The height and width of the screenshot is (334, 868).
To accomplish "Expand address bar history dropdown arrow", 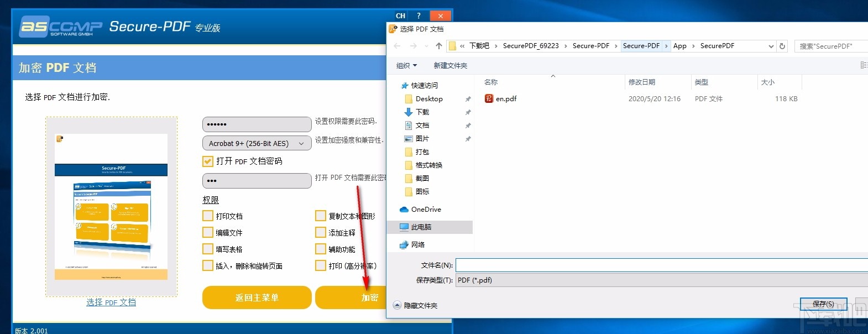I will click(x=771, y=46).
